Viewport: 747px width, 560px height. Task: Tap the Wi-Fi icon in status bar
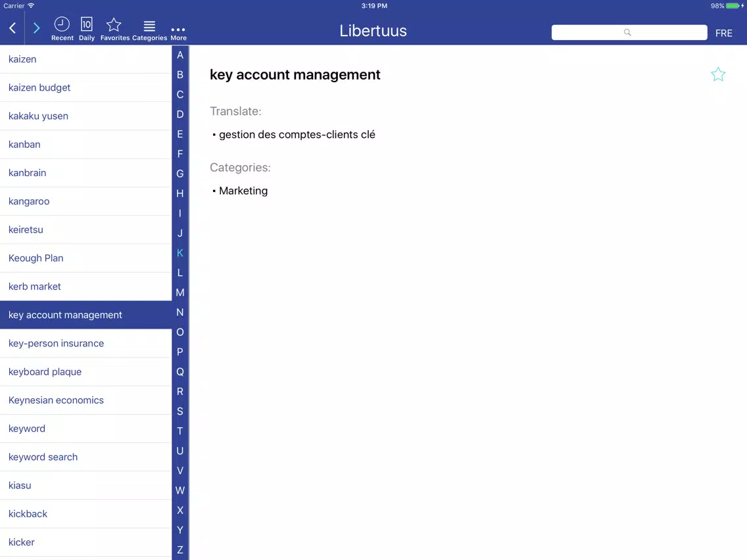pos(31,6)
